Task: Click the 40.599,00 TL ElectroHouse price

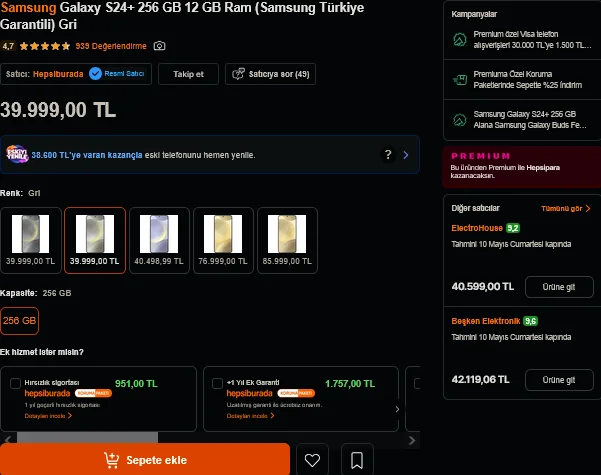Action: (483, 286)
